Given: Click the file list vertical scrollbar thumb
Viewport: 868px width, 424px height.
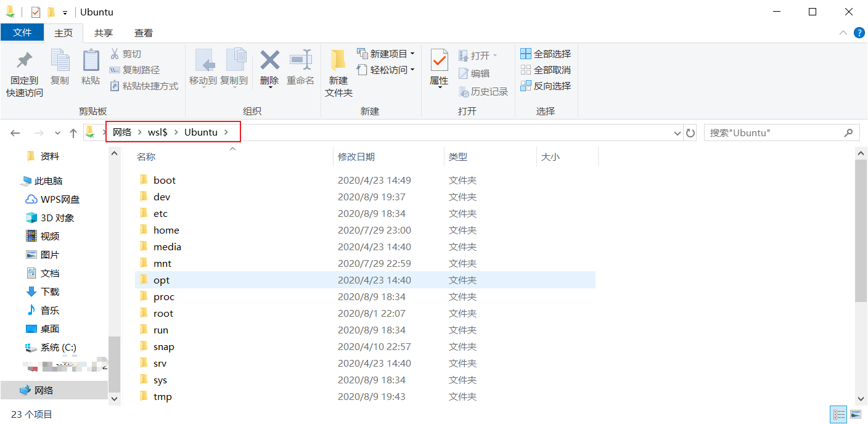Looking at the screenshot, I should coord(861,230).
